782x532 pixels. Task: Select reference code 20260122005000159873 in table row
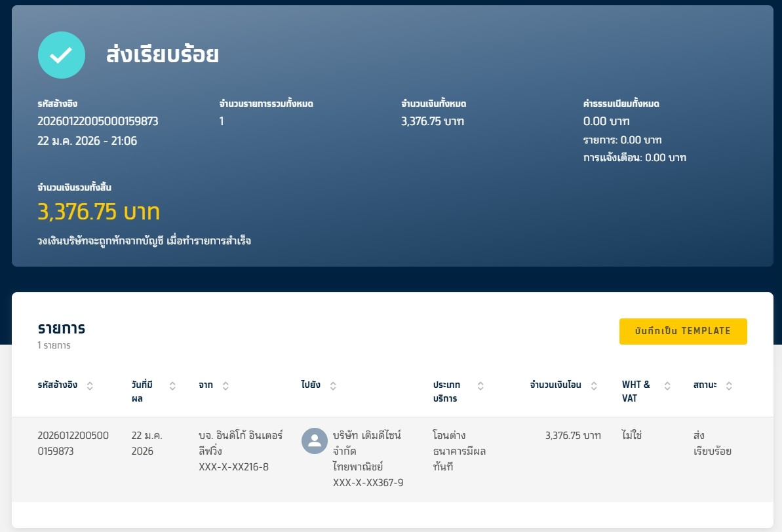[64, 443]
